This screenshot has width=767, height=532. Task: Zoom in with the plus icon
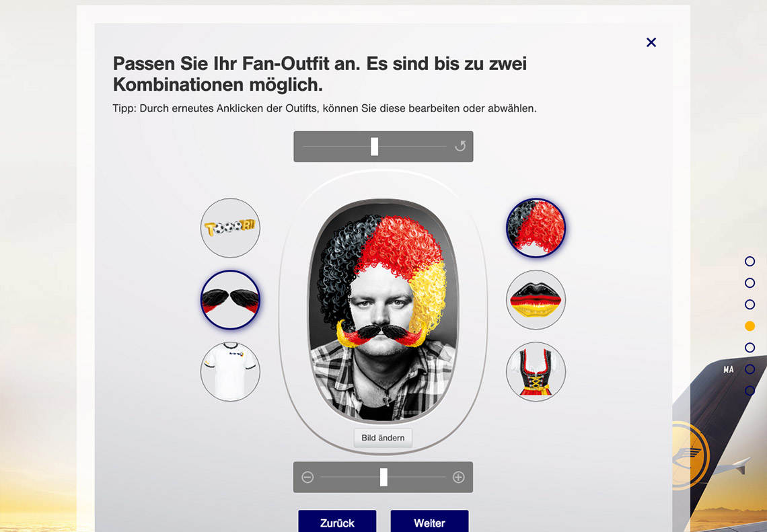click(458, 478)
